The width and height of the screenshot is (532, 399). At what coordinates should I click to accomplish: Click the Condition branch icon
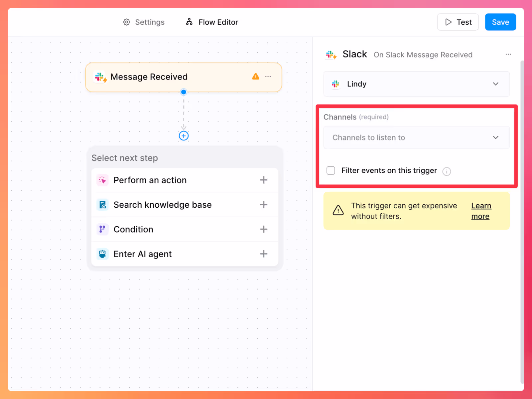pyautogui.click(x=102, y=229)
